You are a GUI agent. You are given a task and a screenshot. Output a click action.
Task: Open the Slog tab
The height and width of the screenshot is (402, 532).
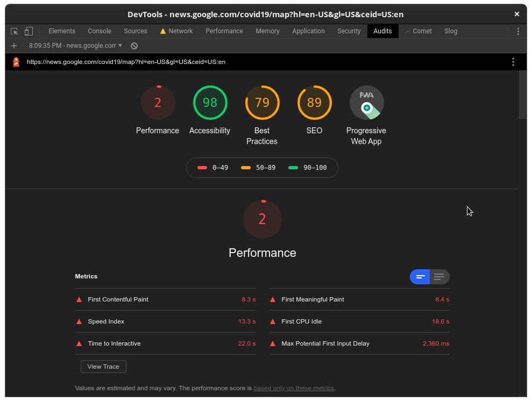451,31
